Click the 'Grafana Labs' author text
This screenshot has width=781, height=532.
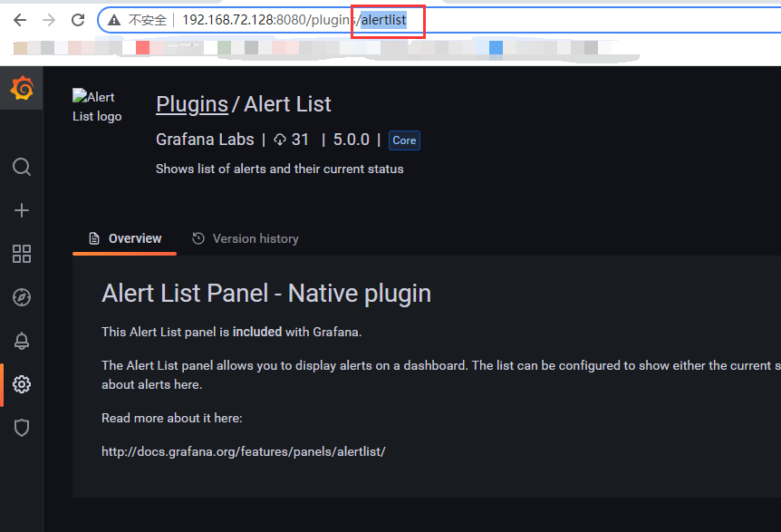pos(205,140)
